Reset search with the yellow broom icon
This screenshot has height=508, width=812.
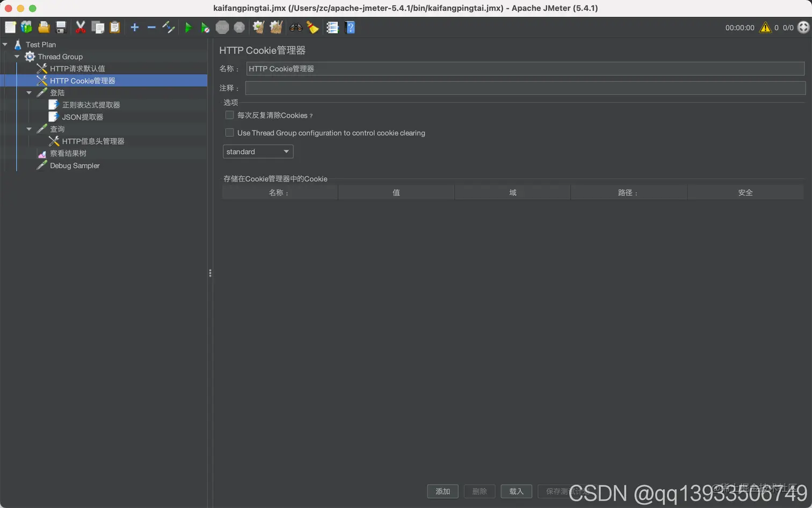point(313,27)
